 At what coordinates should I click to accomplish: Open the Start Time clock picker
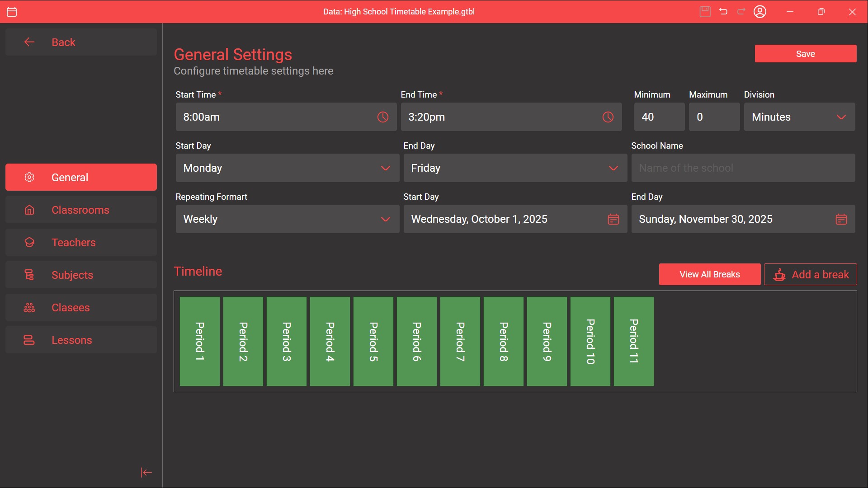point(382,117)
